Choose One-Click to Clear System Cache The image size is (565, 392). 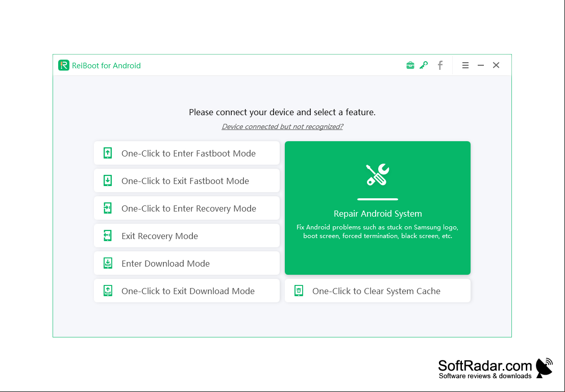point(378,291)
